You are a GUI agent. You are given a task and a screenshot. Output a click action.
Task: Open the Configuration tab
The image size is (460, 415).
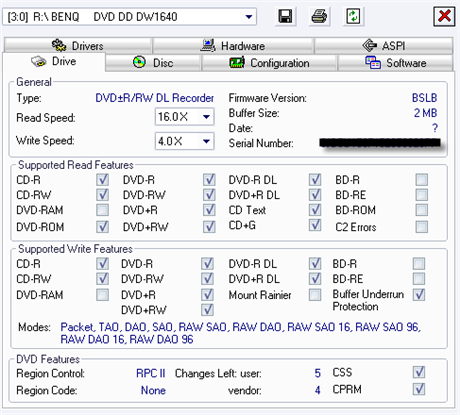tap(269, 63)
